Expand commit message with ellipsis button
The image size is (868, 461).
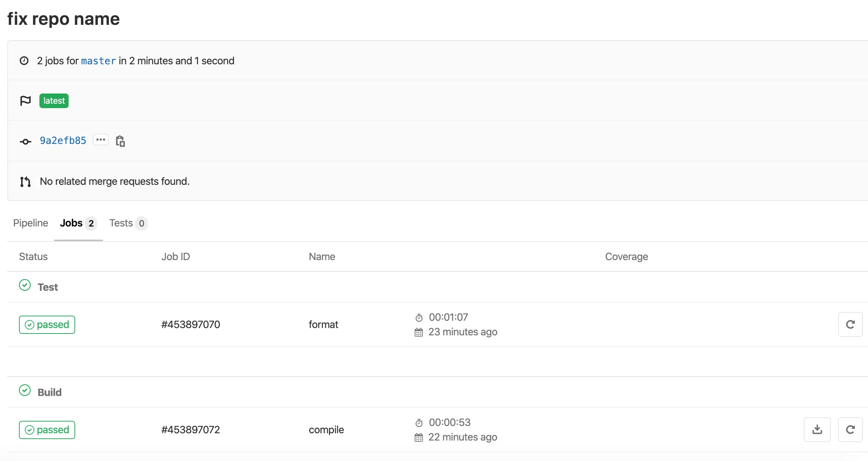coord(100,140)
